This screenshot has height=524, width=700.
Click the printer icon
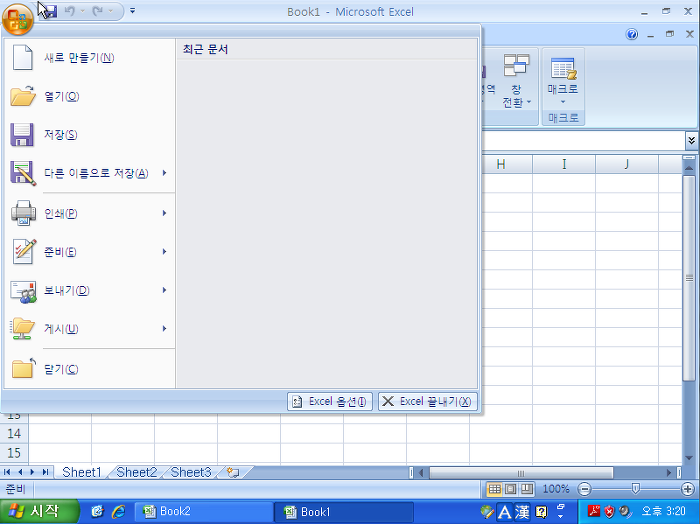[x=23, y=213]
